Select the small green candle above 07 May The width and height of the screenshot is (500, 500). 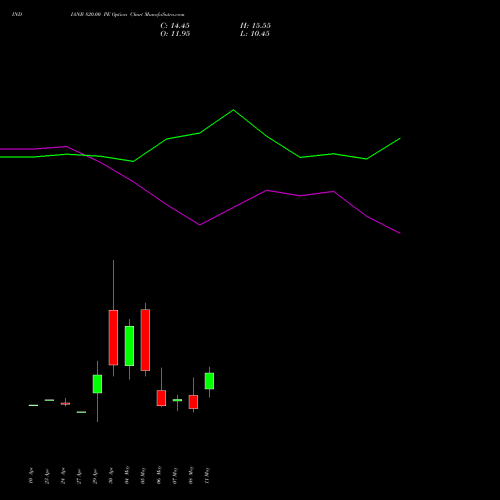click(x=177, y=400)
